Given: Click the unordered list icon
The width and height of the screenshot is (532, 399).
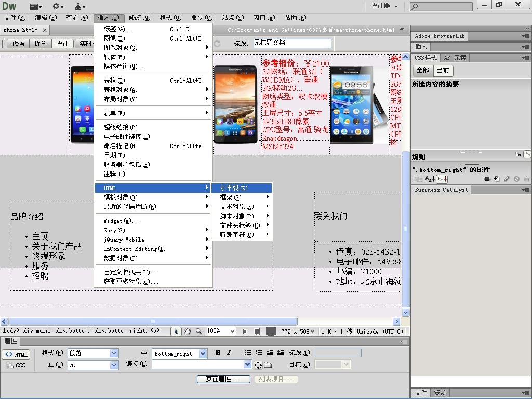Looking at the screenshot, I should coord(248,353).
